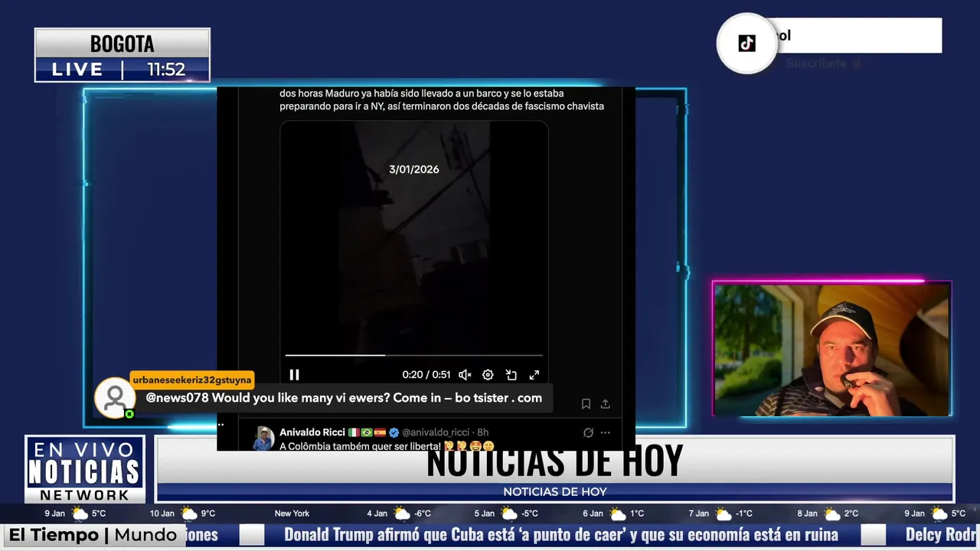Click the 7 Jan -1°C forecast
Image resolution: width=980 pixels, height=551 pixels.
tap(720, 514)
